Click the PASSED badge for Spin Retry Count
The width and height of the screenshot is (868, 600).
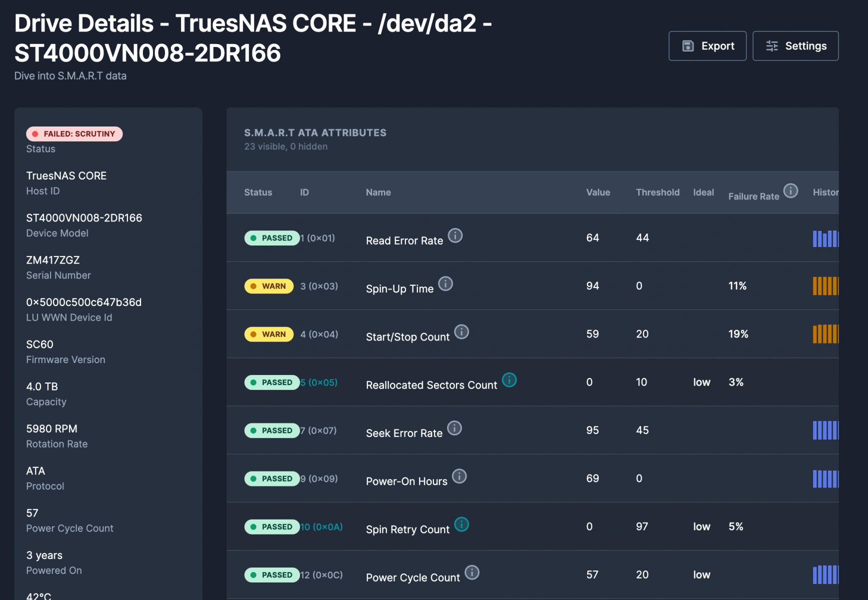click(x=272, y=527)
